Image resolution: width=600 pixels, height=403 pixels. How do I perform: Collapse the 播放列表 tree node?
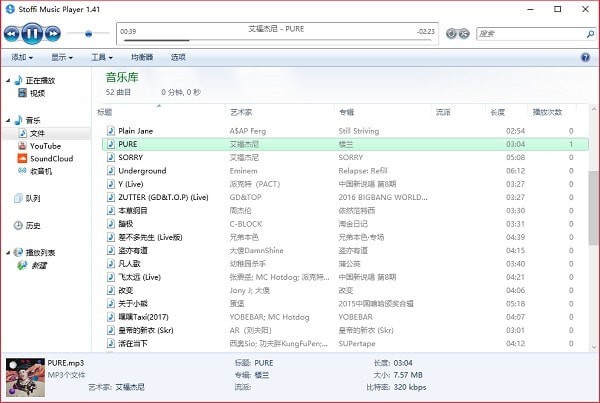click(7, 253)
